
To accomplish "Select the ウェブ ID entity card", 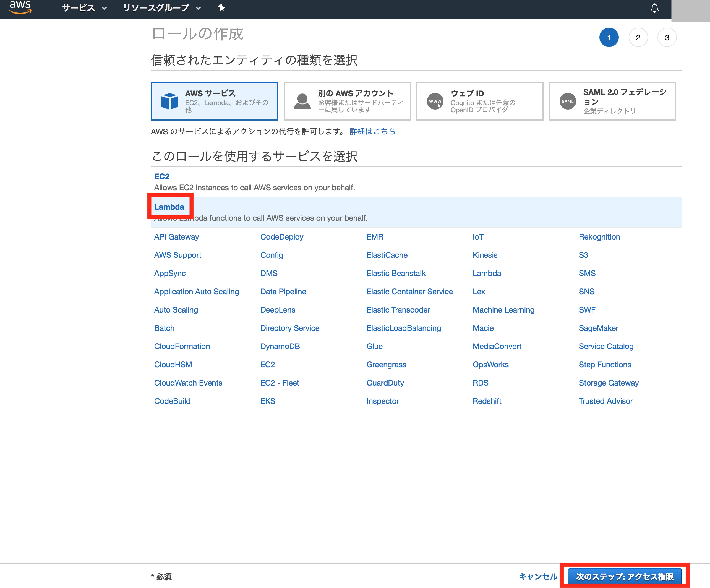I will coord(480,101).
